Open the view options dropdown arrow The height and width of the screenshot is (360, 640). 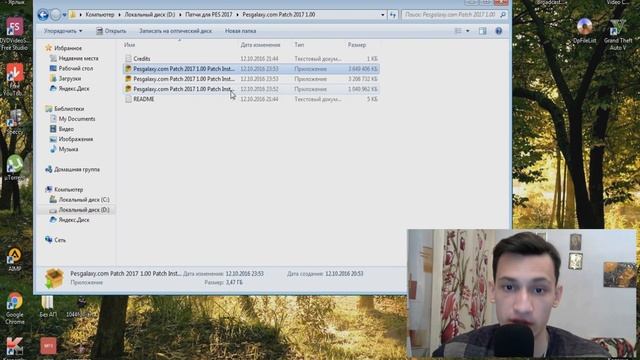pyautogui.click(x=468, y=31)
